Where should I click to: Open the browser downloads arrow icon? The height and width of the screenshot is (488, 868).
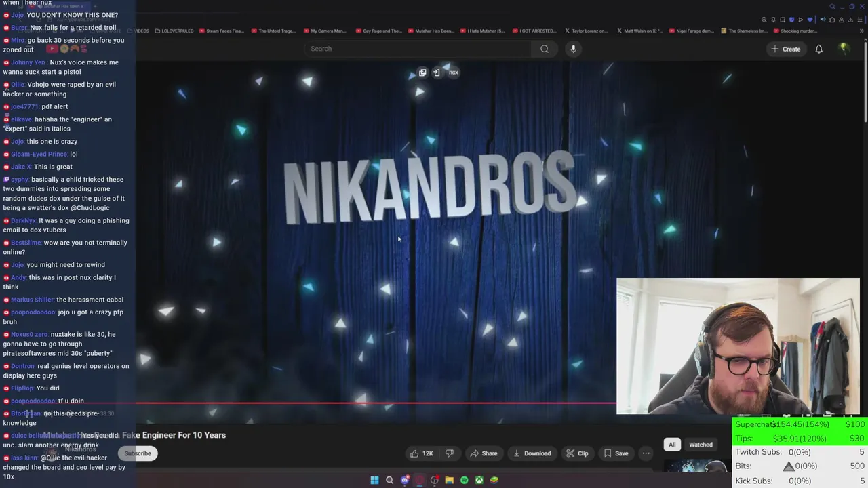[850, 20]
